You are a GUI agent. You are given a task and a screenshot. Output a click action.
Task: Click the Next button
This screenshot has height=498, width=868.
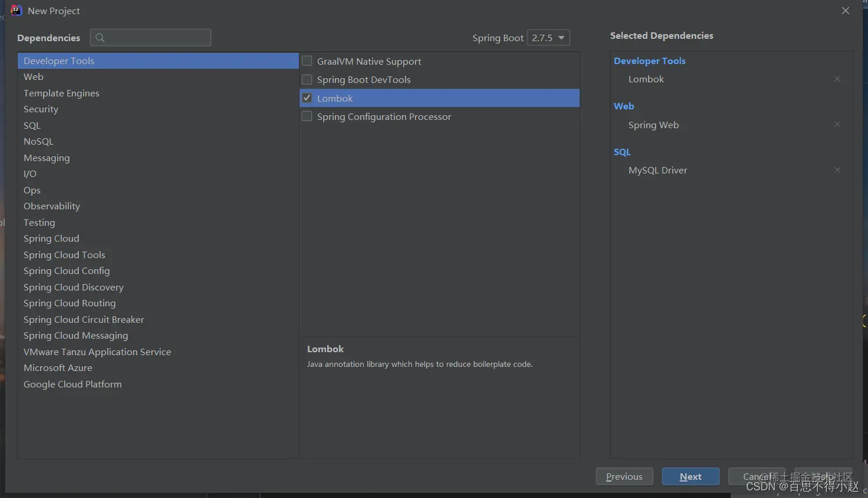click(690, 476)
